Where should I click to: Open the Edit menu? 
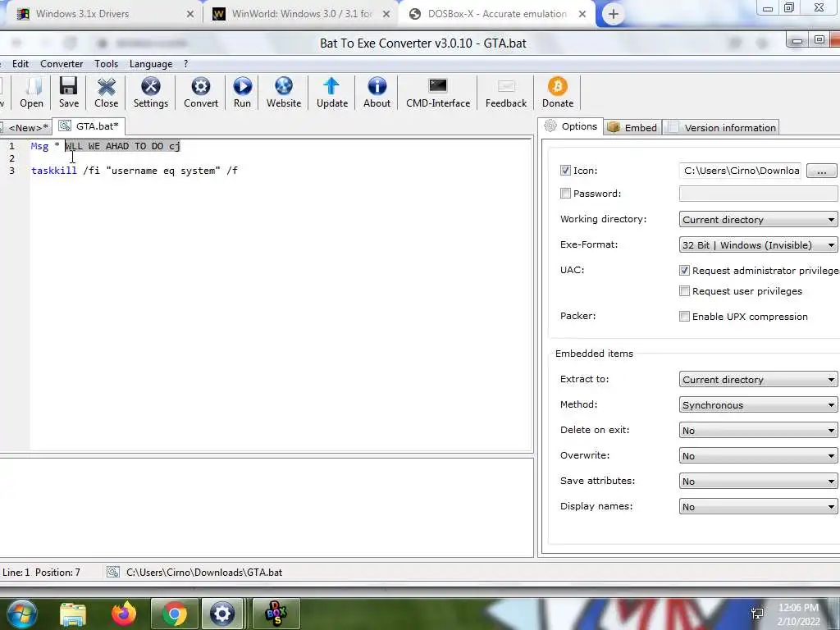21,64
